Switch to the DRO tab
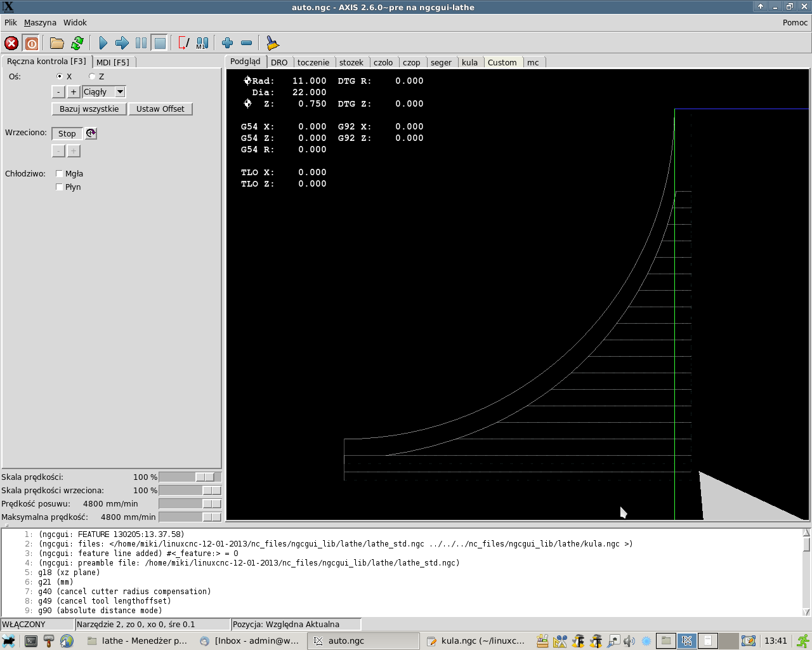Image resolution: width=812 pixels, height=650 pixels. click(x=279, y=62)
